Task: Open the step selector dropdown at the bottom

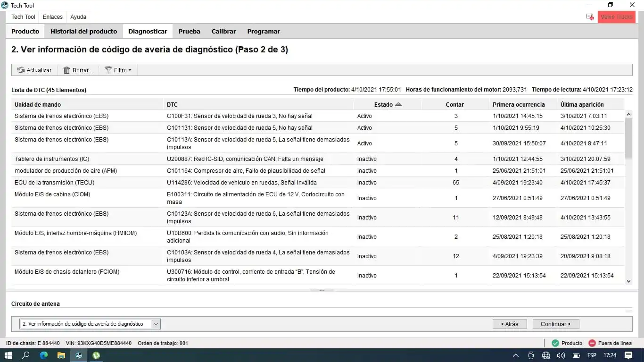Action: coord(90,324)
